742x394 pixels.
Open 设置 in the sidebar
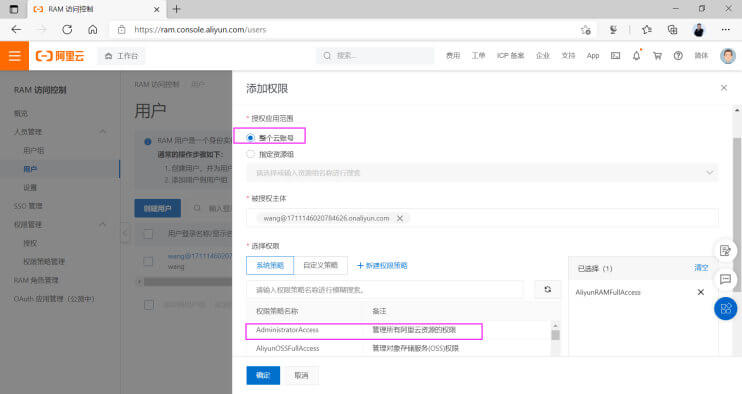pyautogui.click(x=30, y=187)
